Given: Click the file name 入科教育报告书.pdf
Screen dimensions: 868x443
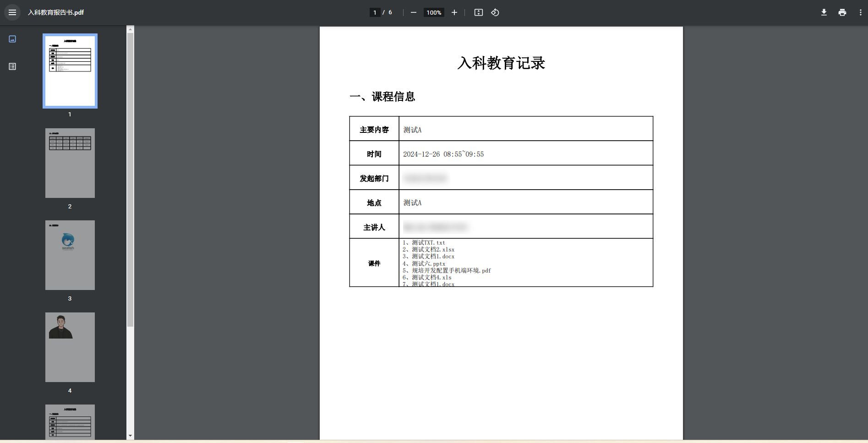Looking at the screenshot, I should coord(56,12).
